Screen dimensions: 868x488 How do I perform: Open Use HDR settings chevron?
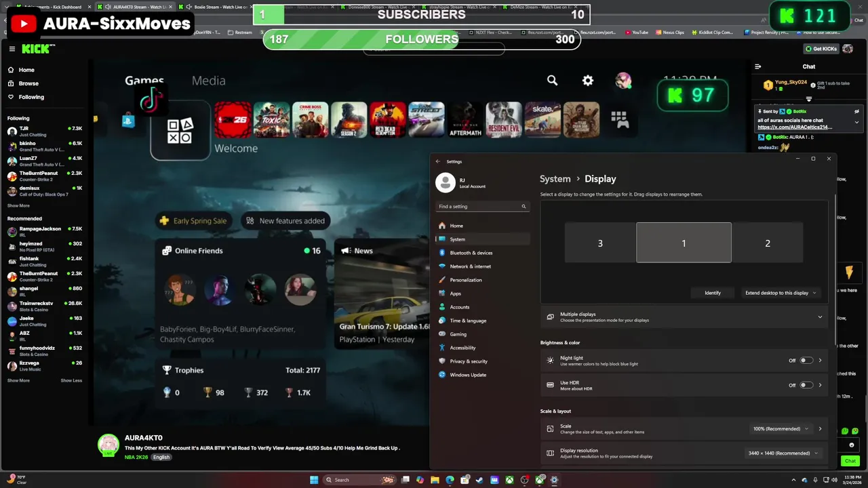pos(820,385)
